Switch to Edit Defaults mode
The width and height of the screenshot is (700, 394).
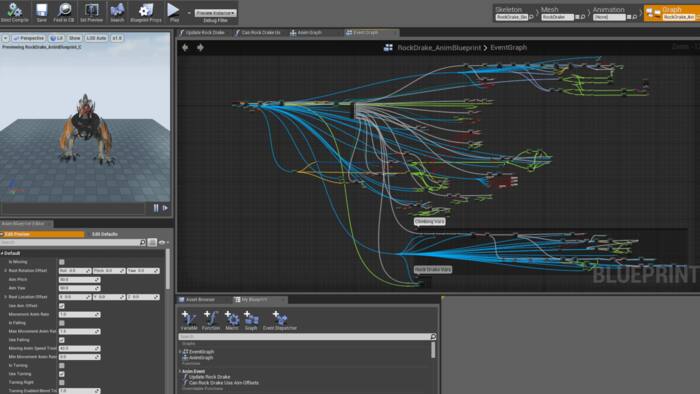pos(105,234)
